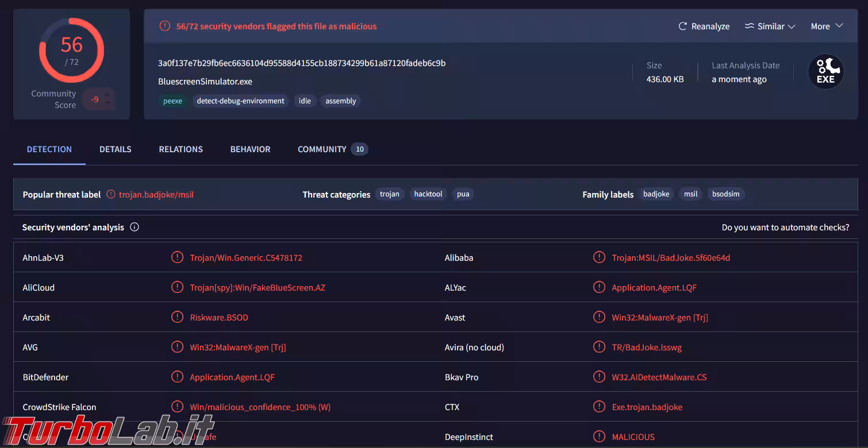Click the bsodsim family label
The image size is (868, 448).
point(725,194)
